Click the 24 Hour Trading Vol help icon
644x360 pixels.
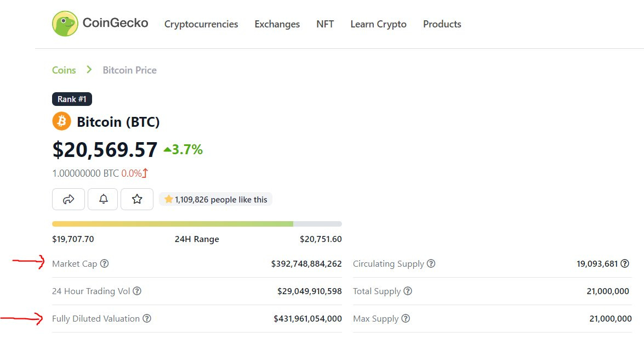tap(137, 291)
